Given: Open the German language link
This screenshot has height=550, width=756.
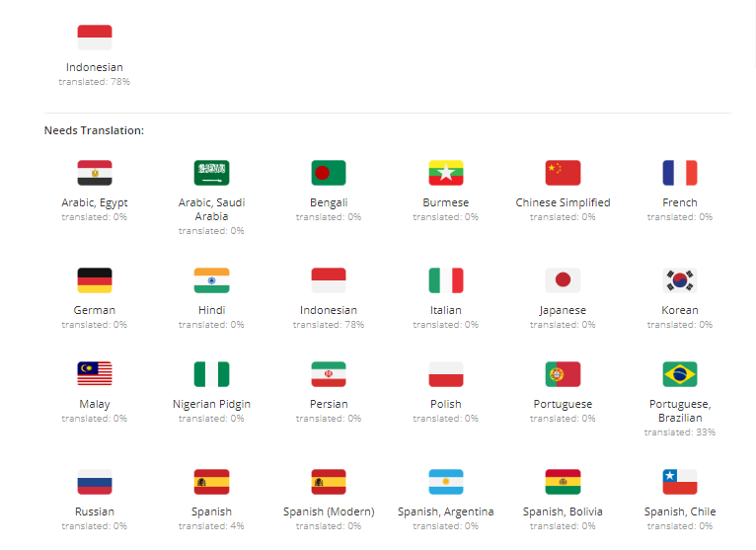Looking at the screenshot, I should [x=95, y=310].
